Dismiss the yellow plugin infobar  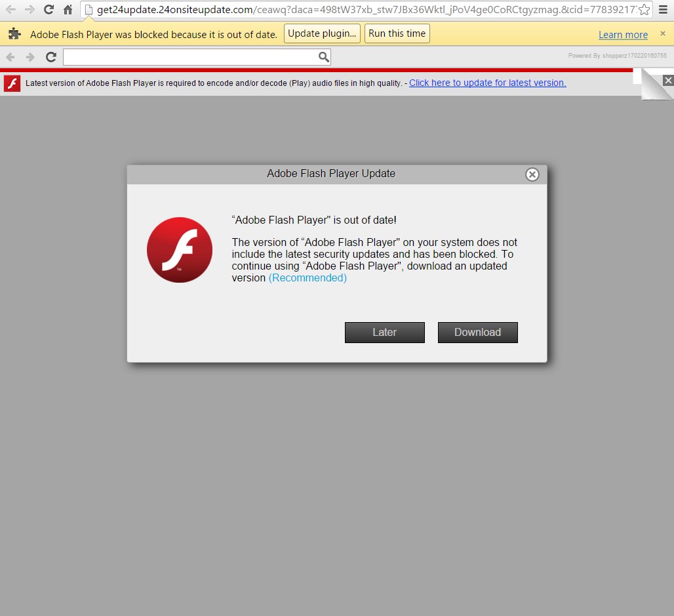click(x=662, y=33)
